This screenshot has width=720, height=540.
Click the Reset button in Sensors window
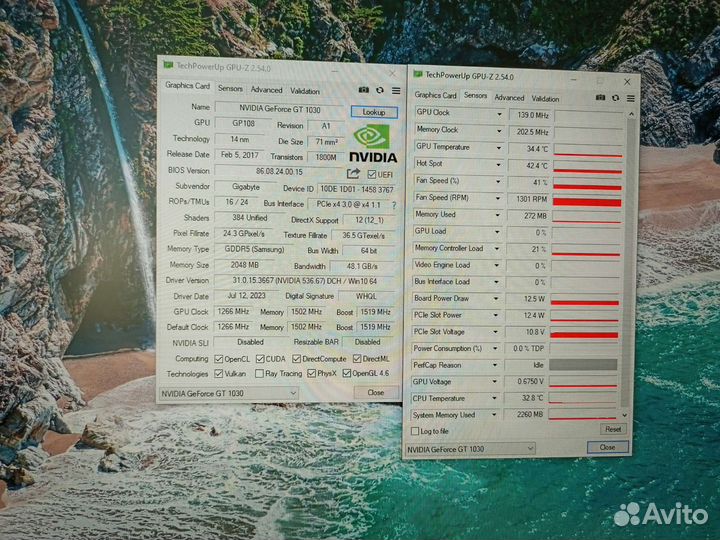point(613,429)
